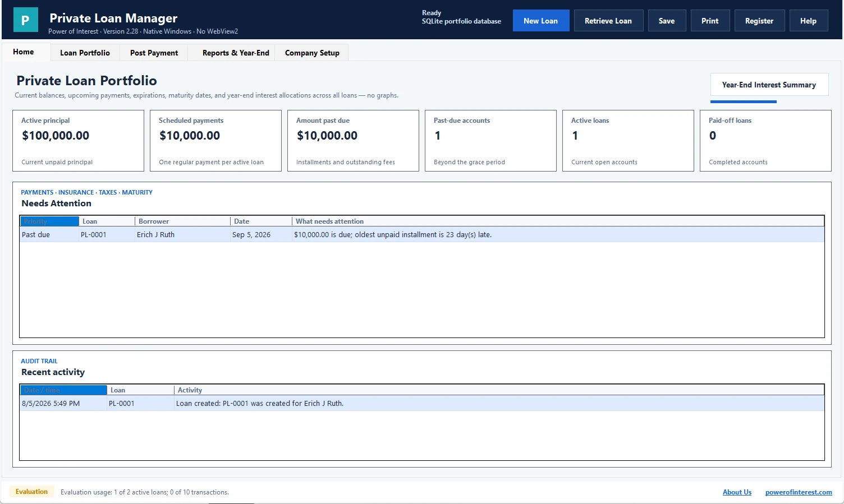Open the Year-End Interest Summary

point(769,85)
